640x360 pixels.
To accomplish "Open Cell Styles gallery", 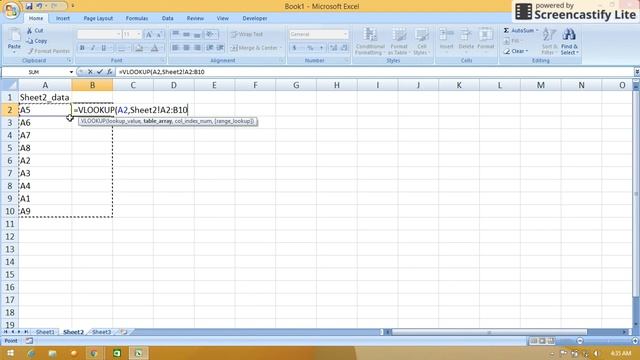I will coord(421,42).
